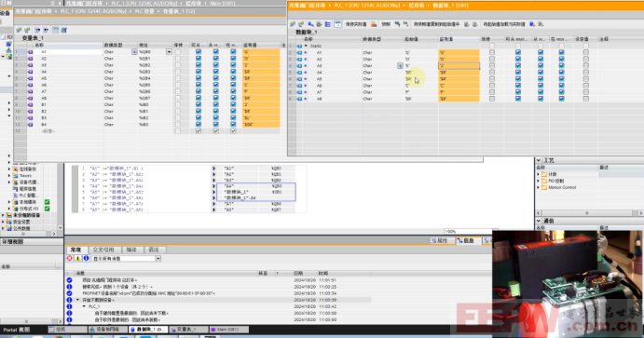644x338 pixels.
Task: Click the first toolbar icon in the 变量表_1 editor
Action: [x=19, y=30]
